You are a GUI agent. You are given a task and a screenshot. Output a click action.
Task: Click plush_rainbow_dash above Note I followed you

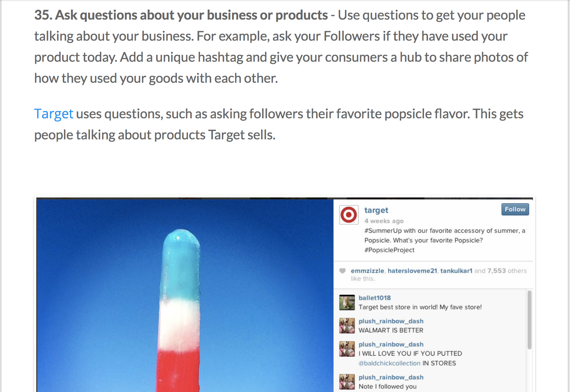coord(391,377)
